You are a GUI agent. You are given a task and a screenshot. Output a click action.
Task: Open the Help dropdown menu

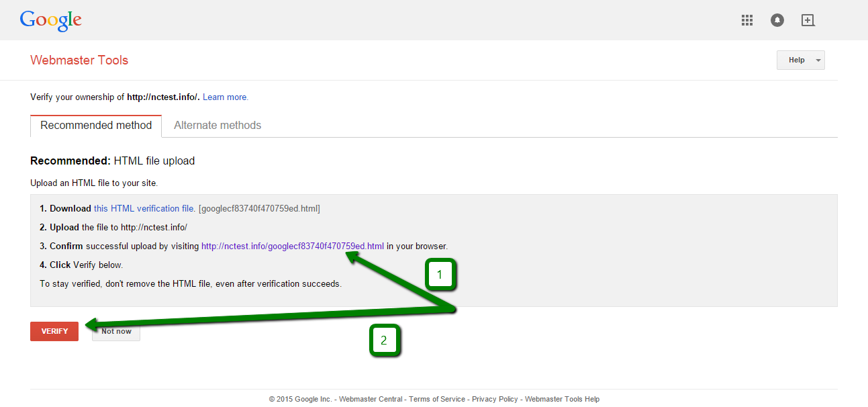pyautogui.click(x=801, y=60)
